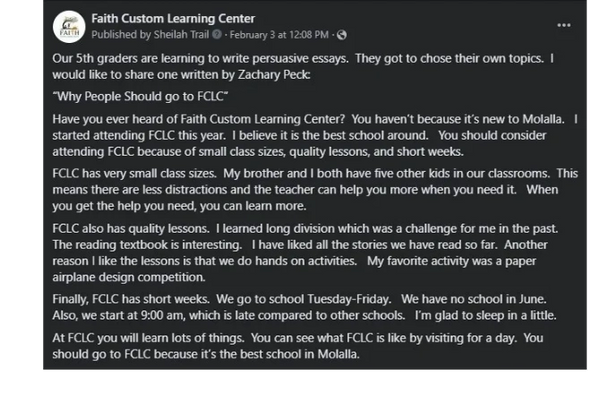Click the paragraph about very small class sizes

[300, 188]
